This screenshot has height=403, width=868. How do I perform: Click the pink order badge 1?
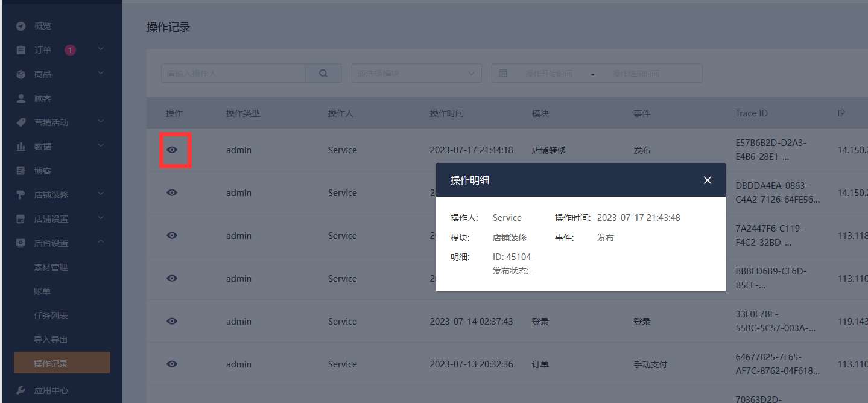(70, 50)
